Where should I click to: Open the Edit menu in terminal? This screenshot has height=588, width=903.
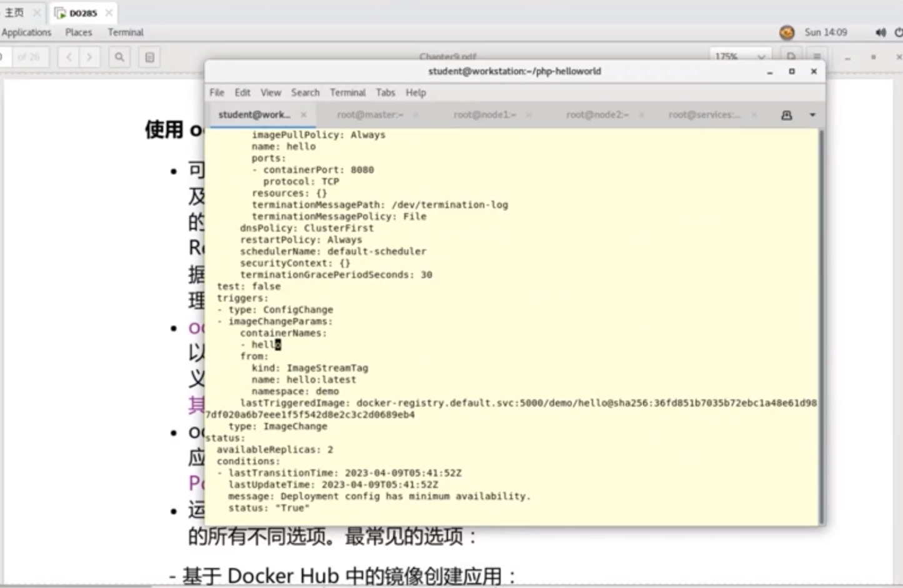[x=242, y=92]
